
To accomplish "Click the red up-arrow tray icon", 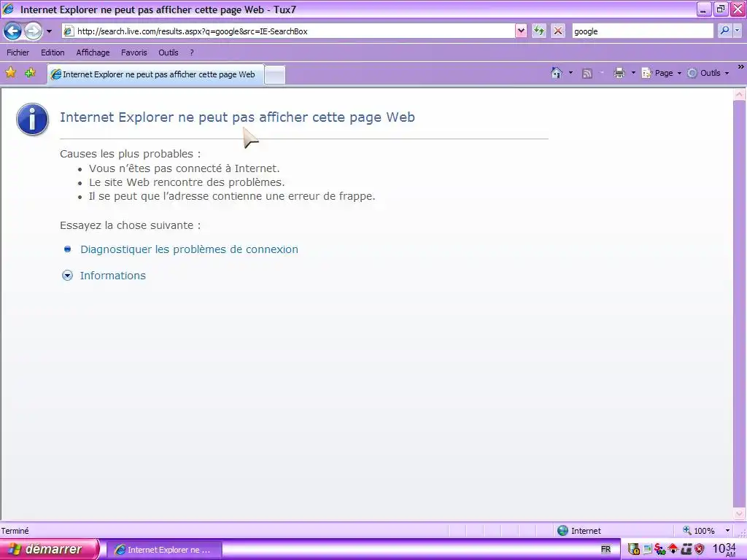I will 673,549.
